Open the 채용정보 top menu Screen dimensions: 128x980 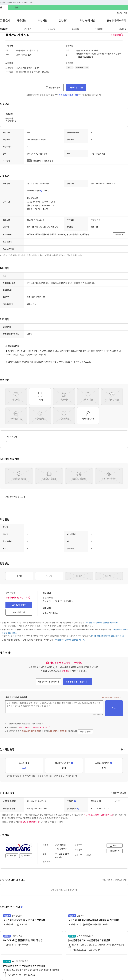(22, 21)
